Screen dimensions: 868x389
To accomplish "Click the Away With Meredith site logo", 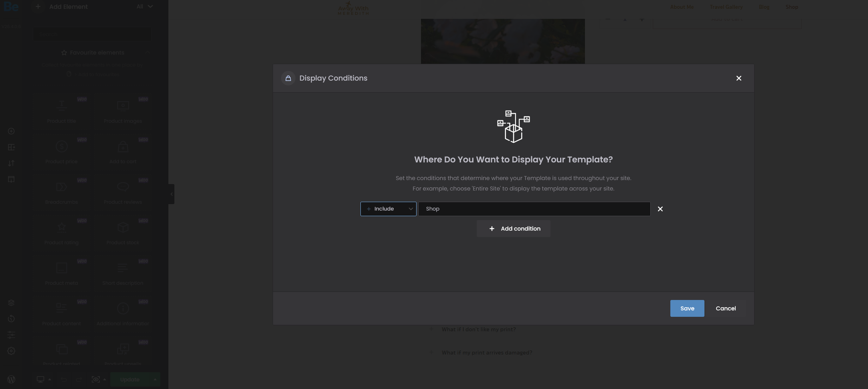I will tap(353, 8).
